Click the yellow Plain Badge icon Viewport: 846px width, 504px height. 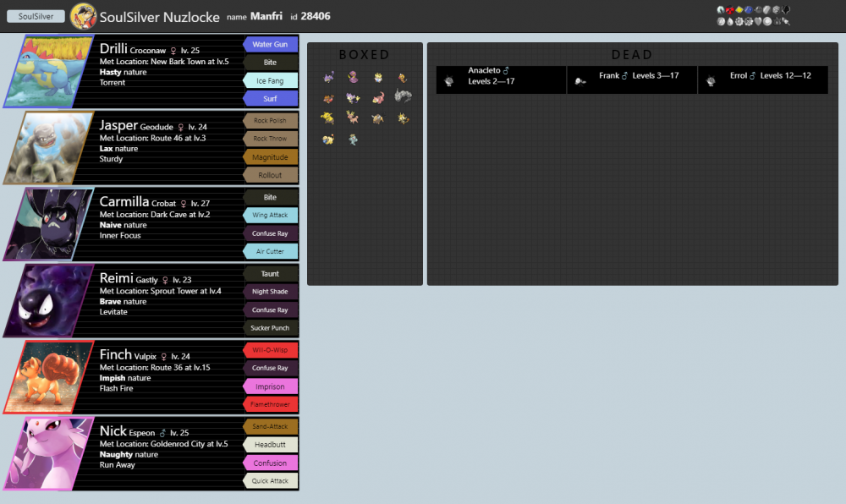tap(739, 9)
